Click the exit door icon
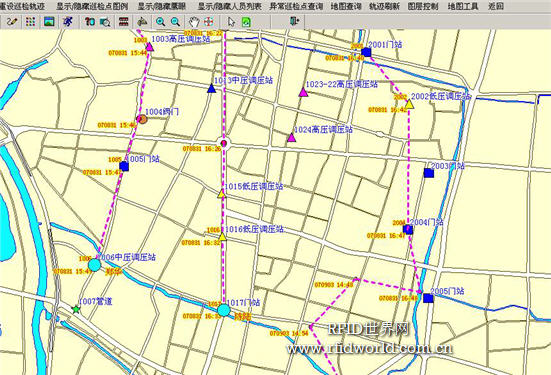This screenshot has width=551, height=375. 294,21
